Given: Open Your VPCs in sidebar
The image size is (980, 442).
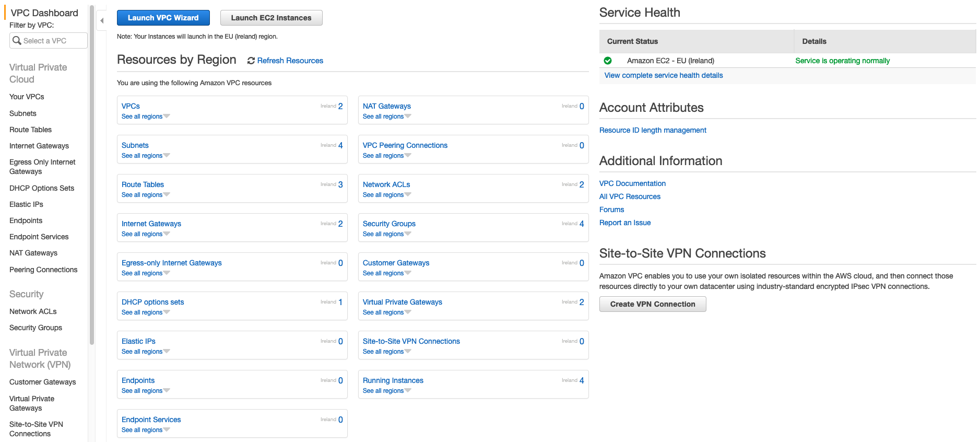Looking at the screenshot, I should pos(27,97).
